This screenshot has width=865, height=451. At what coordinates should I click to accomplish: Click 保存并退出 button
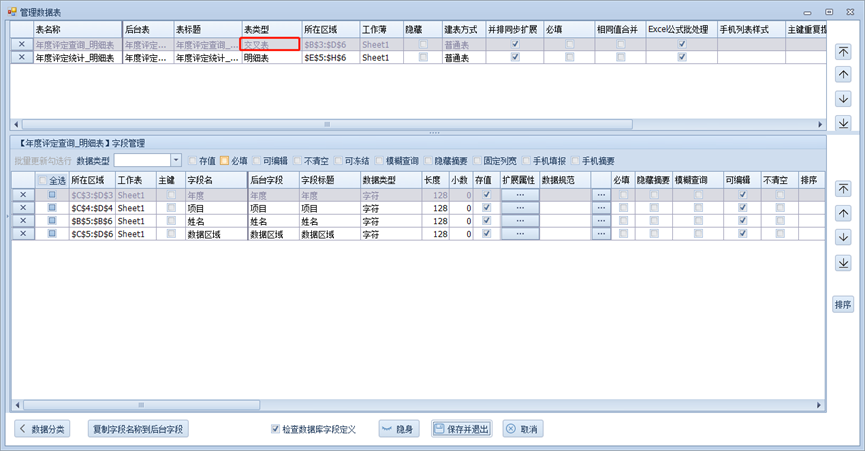pyautogui.click(x=462, y=429)
